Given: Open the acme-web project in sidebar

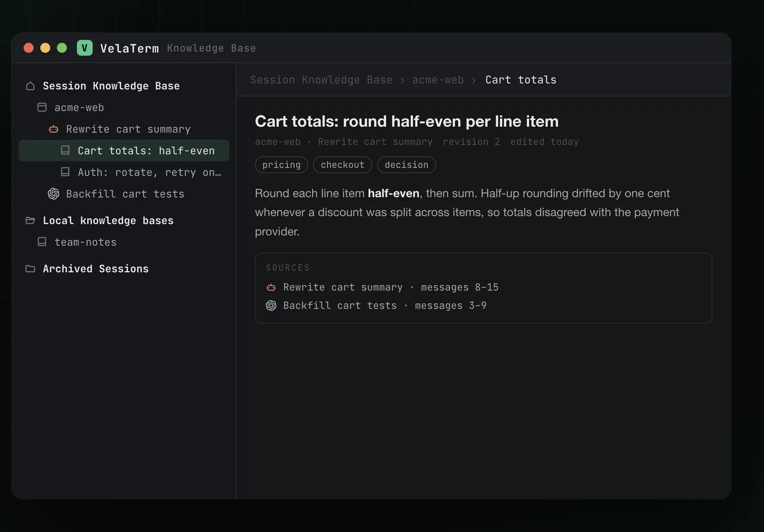Looking at the screenshot, I should click(x=124, y=107).
